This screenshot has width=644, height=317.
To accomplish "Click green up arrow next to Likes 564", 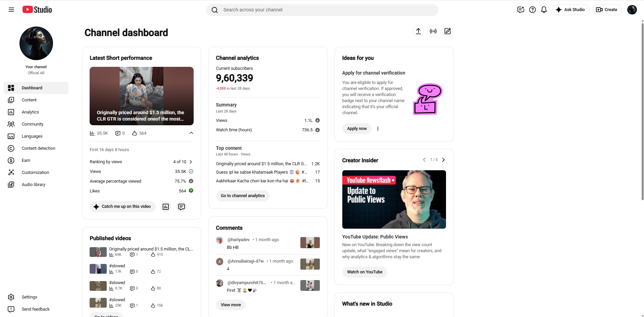I will (x=191, y=190).
